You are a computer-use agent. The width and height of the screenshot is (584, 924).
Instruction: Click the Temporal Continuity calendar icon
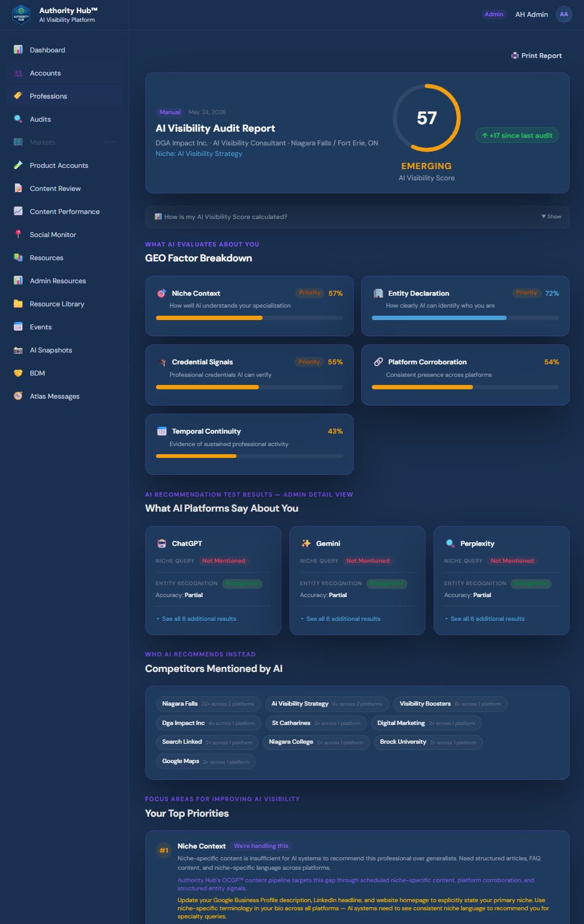click(162, 431)
